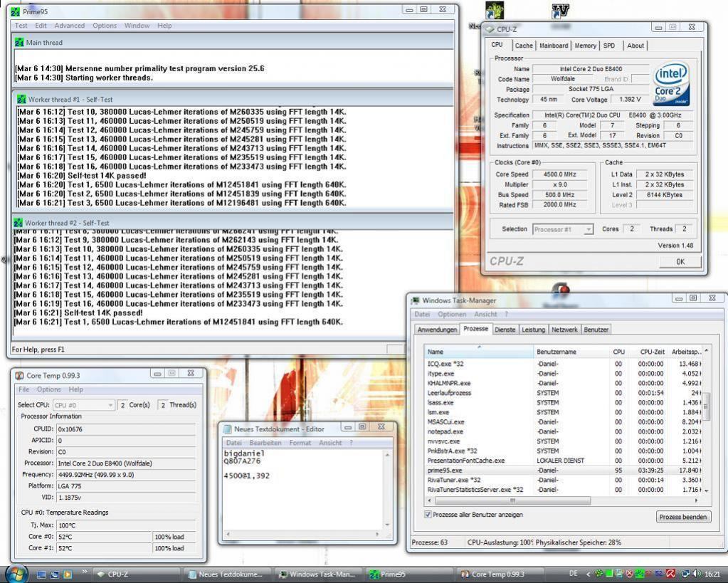Click Show Desktop in Quick Launch

pyautogui.click(x=41, y=574)
